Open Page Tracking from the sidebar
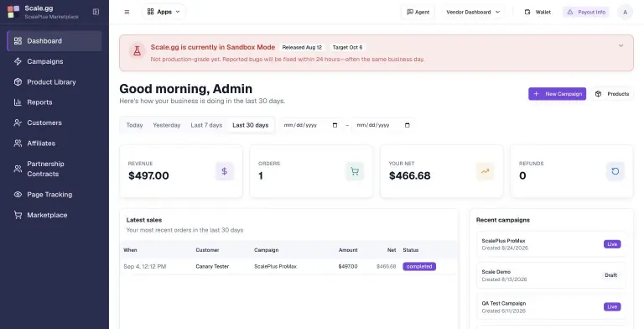644x329 pixels. coord(55,194)
